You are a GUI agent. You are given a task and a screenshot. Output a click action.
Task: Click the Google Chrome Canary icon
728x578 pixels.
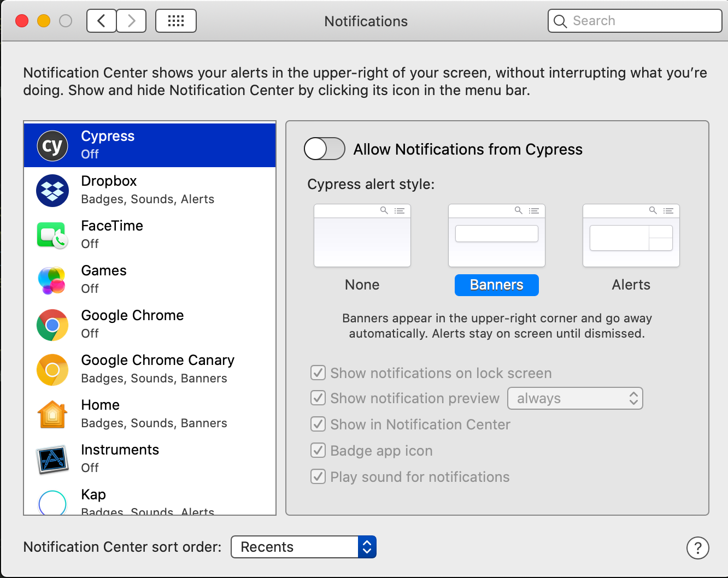[x=52, y=370]
